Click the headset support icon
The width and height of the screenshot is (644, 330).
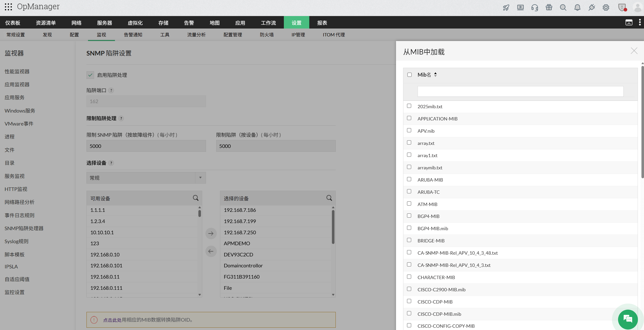535,8
